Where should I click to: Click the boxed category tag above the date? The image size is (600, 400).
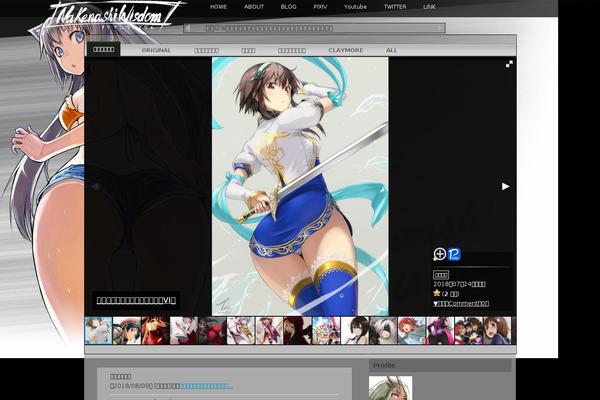(x=441, y=275)
